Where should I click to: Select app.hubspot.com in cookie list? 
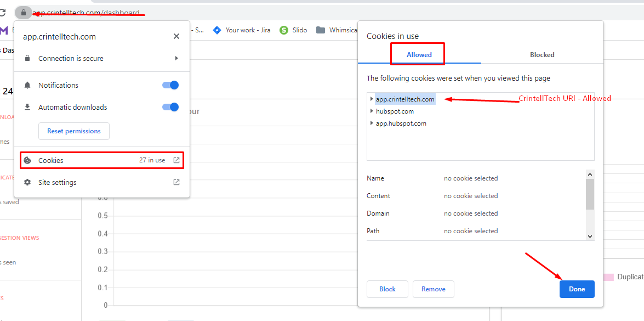401,123
